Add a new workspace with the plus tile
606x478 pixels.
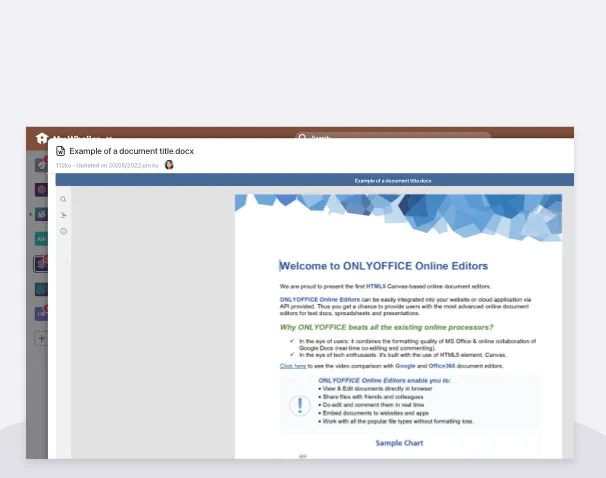[x=41, y=339]
